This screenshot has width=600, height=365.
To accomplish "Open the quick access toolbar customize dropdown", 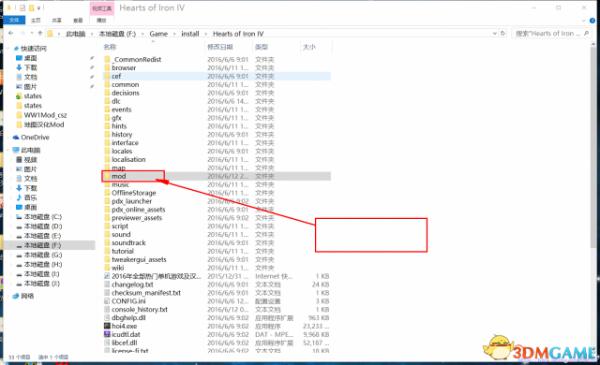I will 39,8.
